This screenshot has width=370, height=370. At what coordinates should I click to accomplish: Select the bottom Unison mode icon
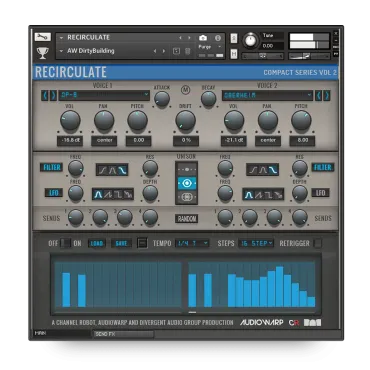pos(187,197)
